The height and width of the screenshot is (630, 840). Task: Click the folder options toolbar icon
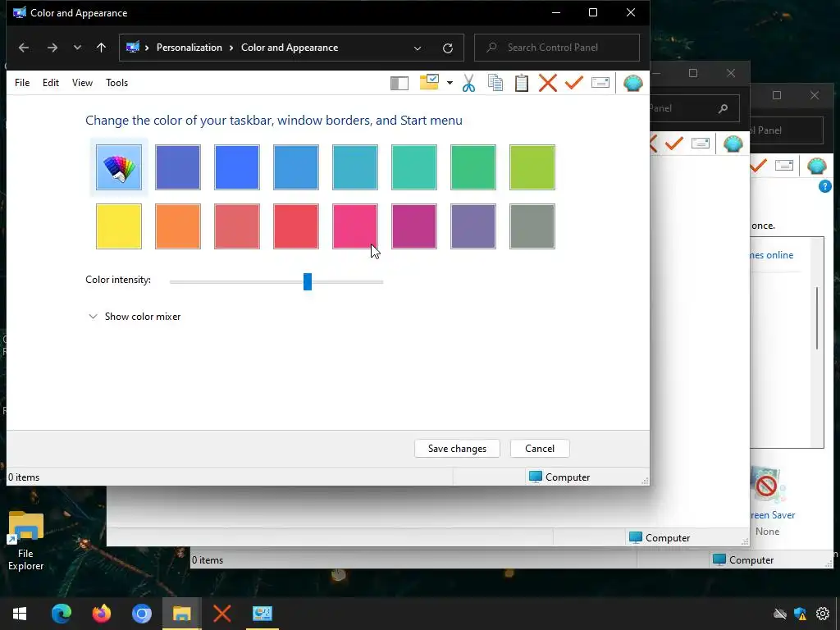pos(430,83)
